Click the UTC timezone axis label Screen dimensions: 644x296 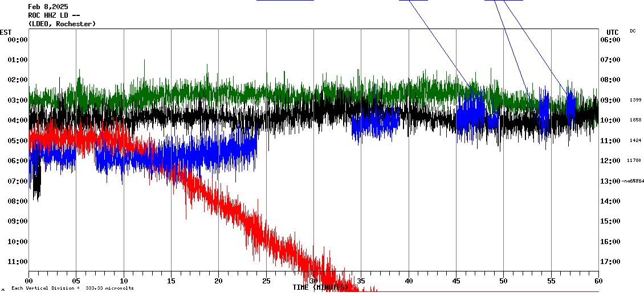(x=613, y=32)
